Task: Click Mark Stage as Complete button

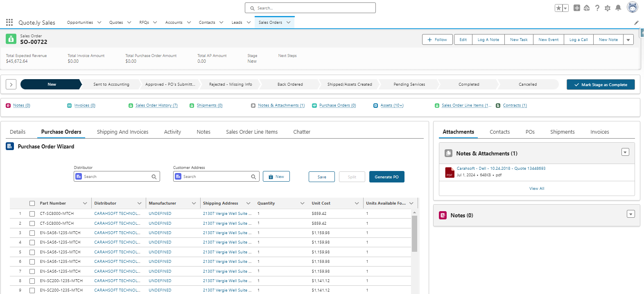Action: point(601,84)
